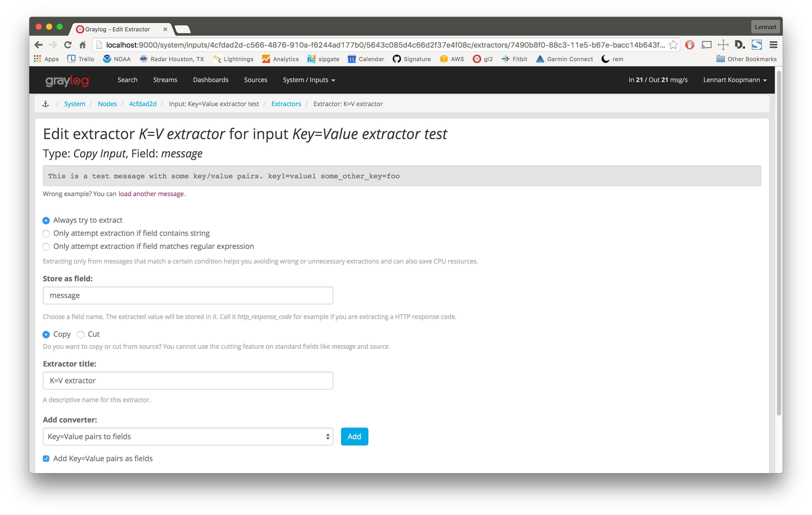
Task: Switch to the Streams menu item
Action: [x=165, y=80]
